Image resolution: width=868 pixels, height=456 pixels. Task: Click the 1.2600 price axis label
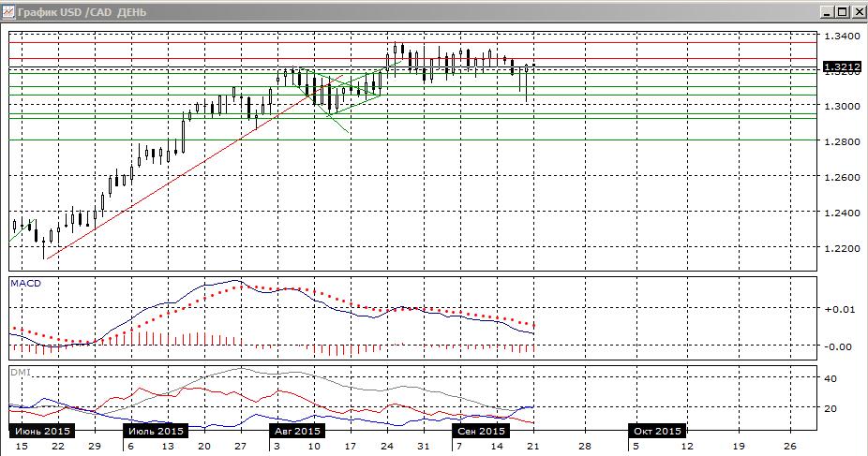[843, 177]
